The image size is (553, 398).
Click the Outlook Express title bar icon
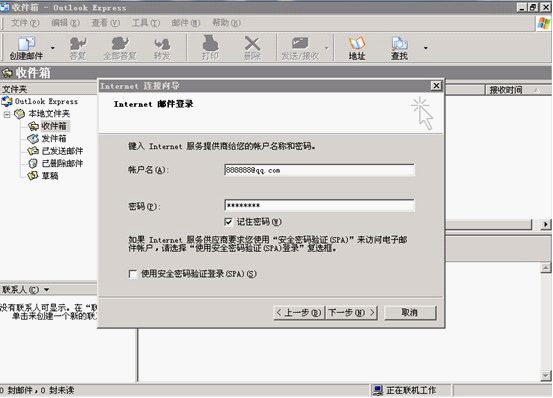coord(5,7)
